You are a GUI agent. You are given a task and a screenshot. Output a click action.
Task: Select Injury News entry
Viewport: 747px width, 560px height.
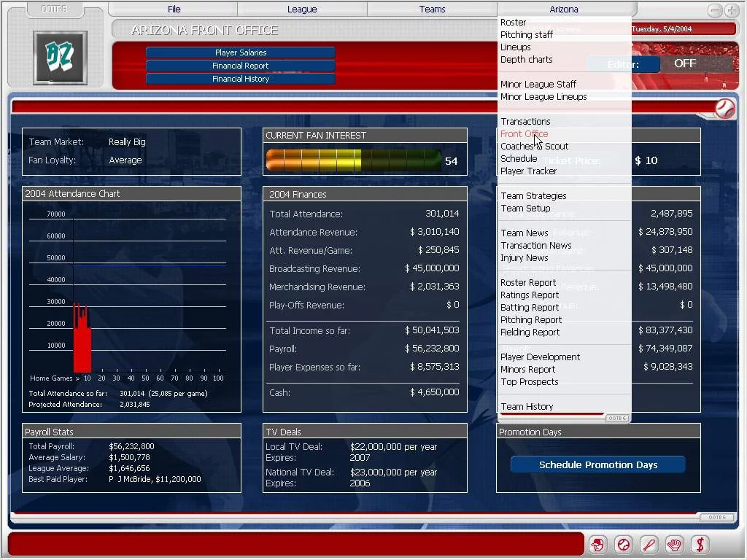pyautogui.click(x=524, y=257)
